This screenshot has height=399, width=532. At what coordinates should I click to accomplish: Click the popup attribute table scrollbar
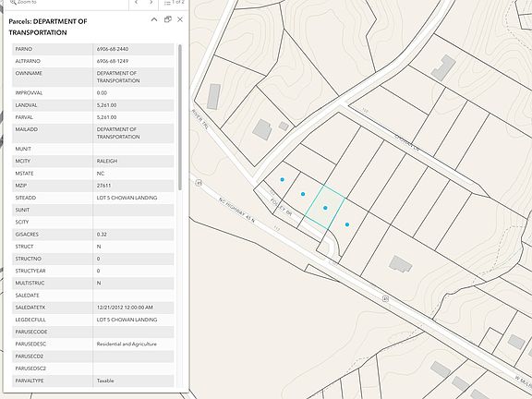click(x=180, y=117)
